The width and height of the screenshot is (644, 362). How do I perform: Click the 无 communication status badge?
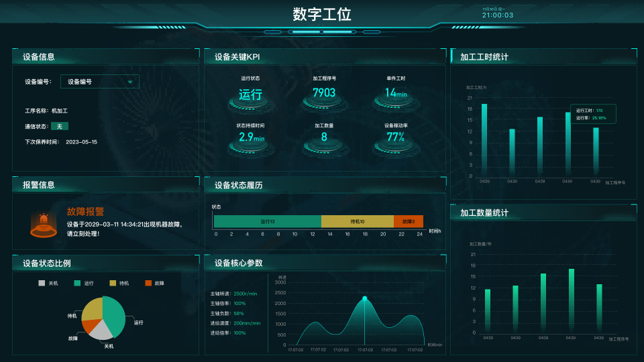click(x=59, y=126)
